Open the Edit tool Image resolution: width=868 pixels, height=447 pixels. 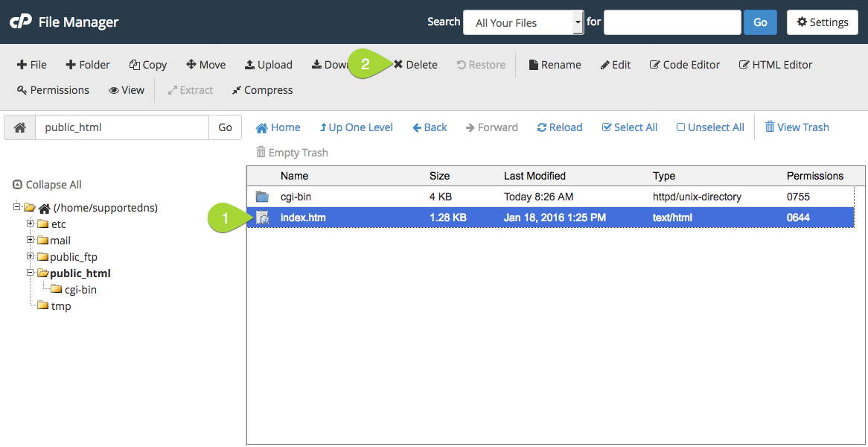point(616,65)
